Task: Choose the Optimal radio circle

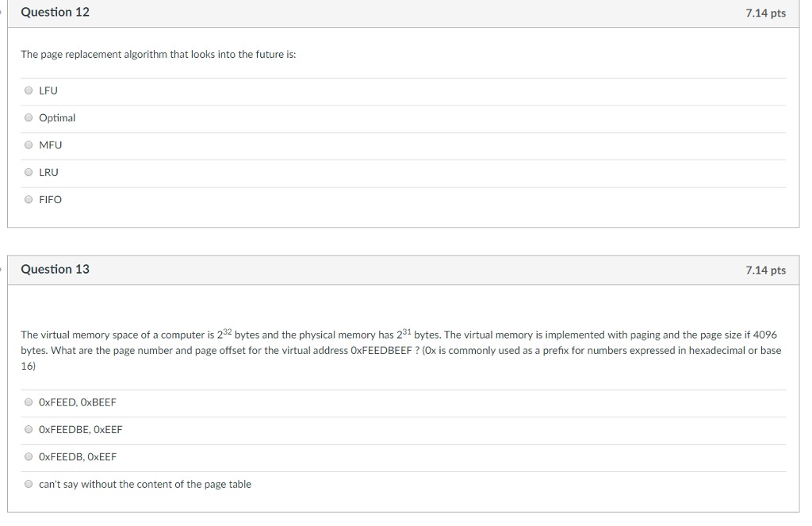Action: tap(29, 117)
